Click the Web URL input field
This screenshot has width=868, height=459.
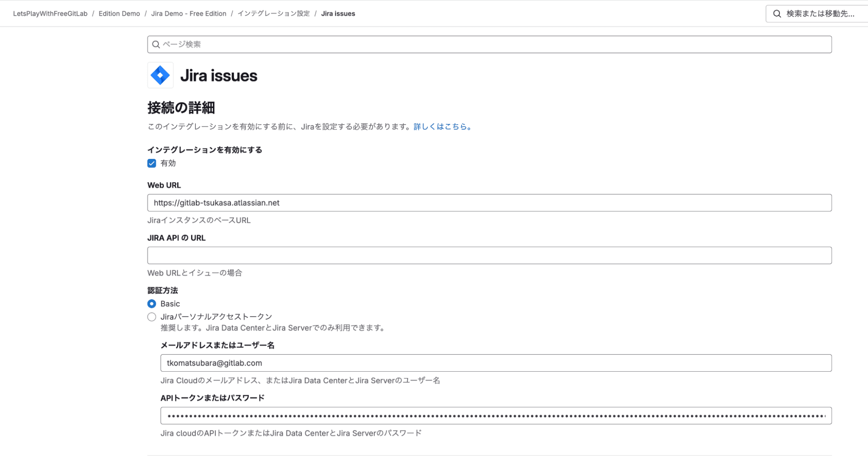pos(489,203)
